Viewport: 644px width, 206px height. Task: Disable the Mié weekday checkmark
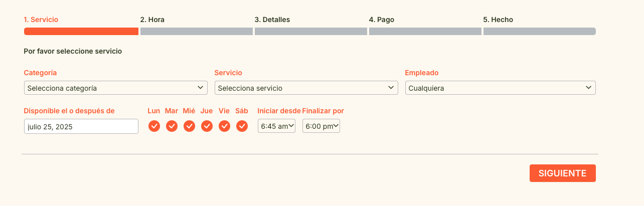coord(189,126)
